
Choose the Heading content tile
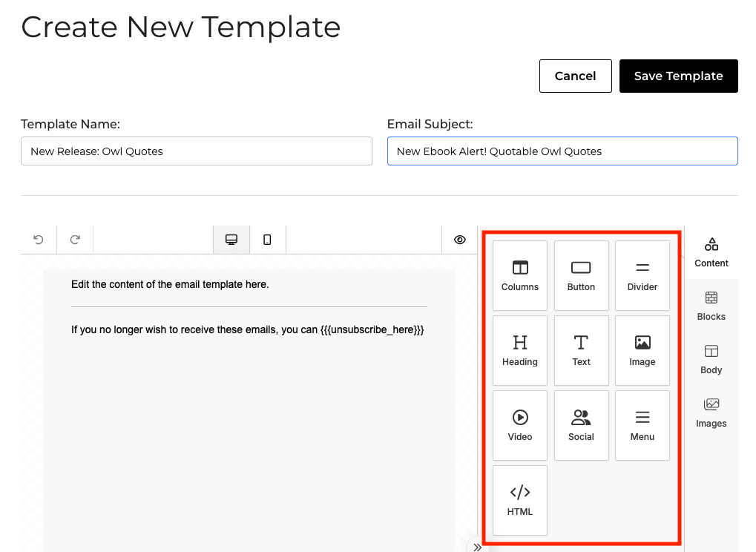pyautogui.click(x=520, y=350)
